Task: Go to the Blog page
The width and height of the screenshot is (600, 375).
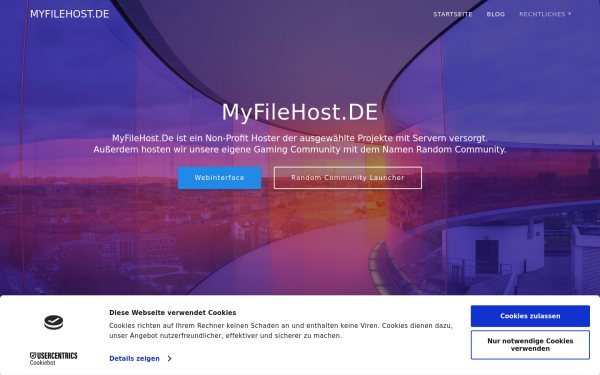Action: pos(496,14)
